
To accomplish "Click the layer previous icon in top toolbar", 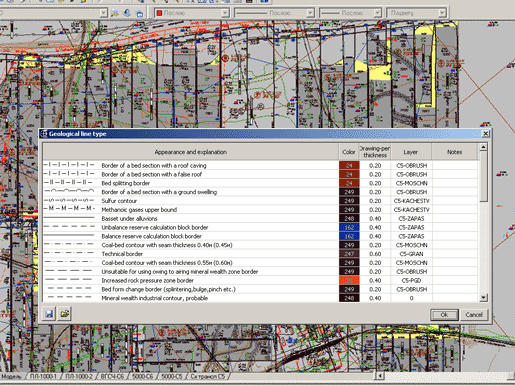I will point(139,13).
